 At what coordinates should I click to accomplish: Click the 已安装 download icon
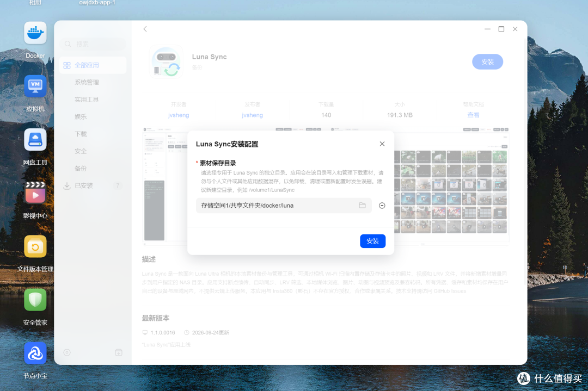coord(67,186)
